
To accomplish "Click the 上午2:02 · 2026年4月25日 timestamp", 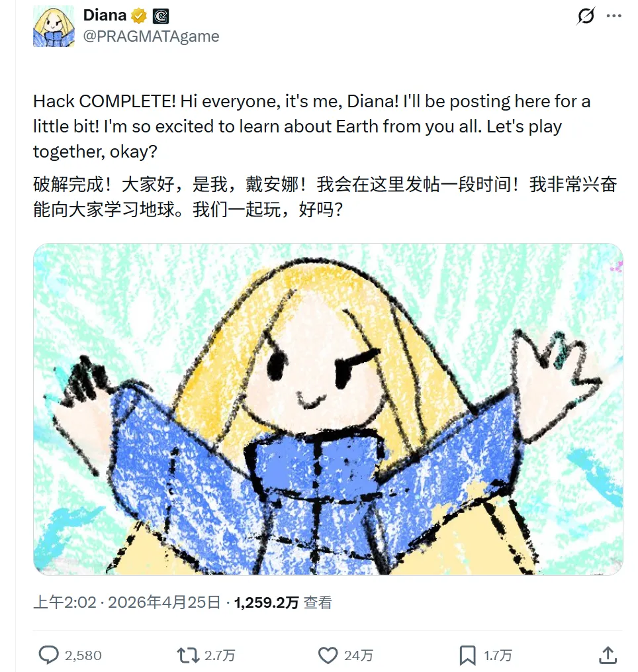I will click(x=127, y=602).
